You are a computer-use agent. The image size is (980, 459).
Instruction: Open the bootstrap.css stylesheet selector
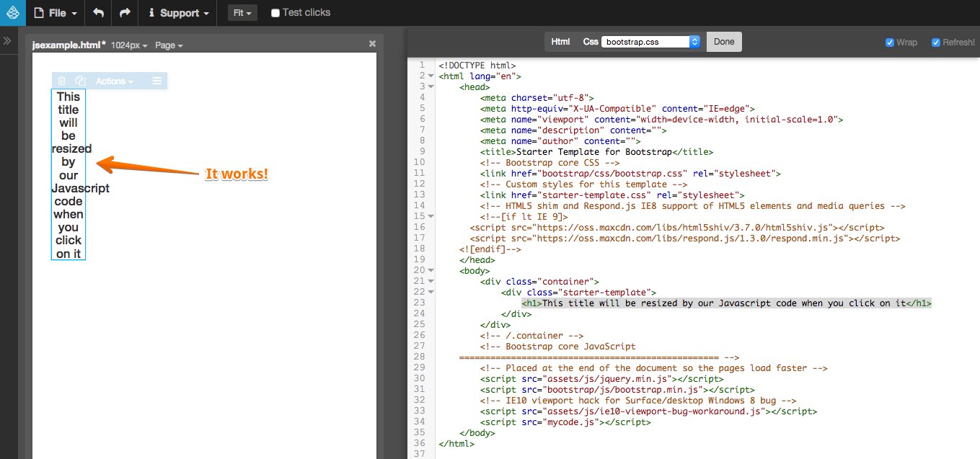650,42
